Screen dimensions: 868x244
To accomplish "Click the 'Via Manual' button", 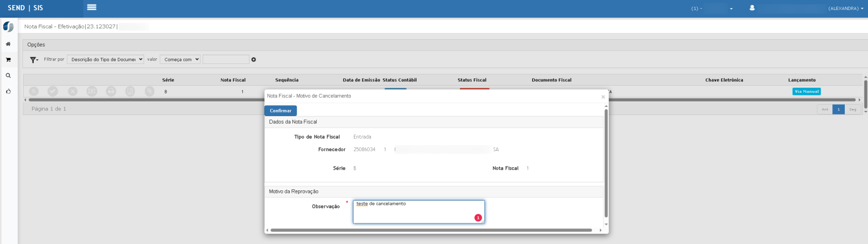I will [807, 91].
